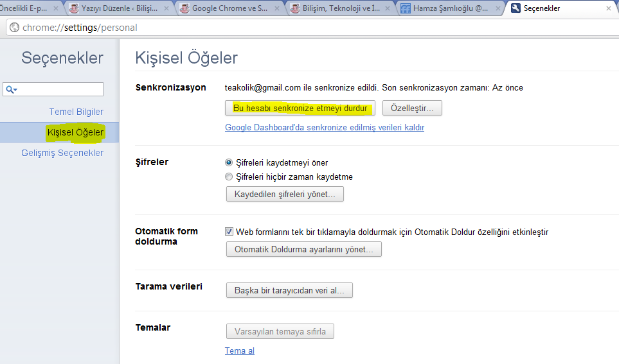Open Google Dashboard senkronize verileri kaldır link
Viewport: 619px width, 364px height.
[325, 127]
